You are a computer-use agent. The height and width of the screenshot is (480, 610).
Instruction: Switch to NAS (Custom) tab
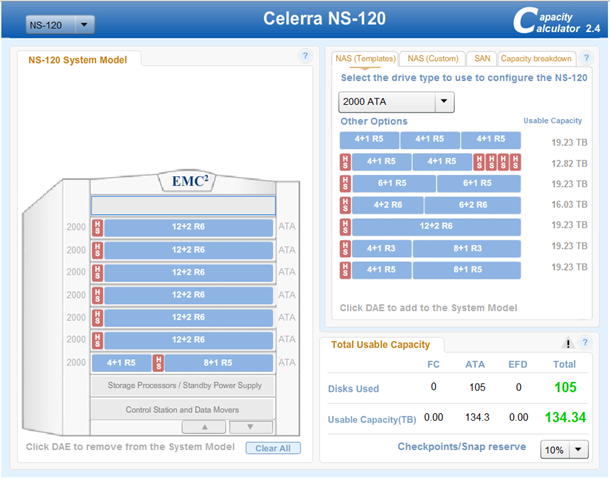tap(432, 59)
